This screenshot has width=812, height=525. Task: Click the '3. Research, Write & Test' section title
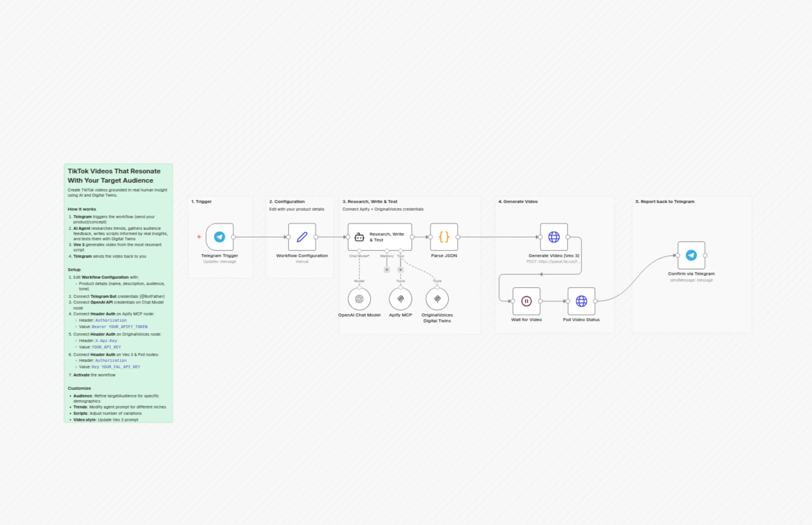(370, 202)
